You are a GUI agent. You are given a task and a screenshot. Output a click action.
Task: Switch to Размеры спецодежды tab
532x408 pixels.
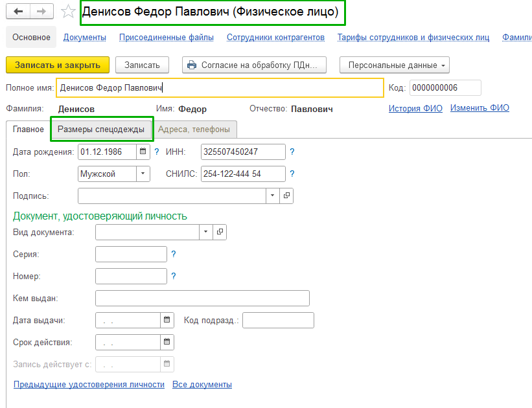coord(101,130)
